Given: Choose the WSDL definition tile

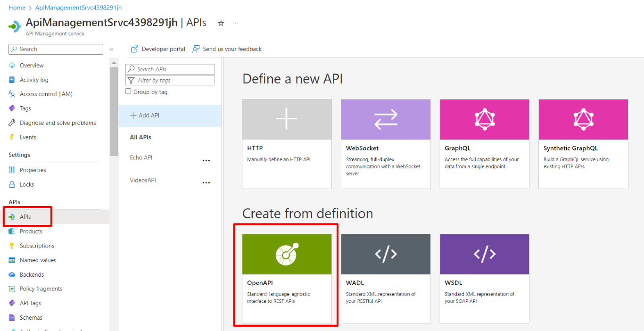Looking at the screenshot, I should pos(484,279).
